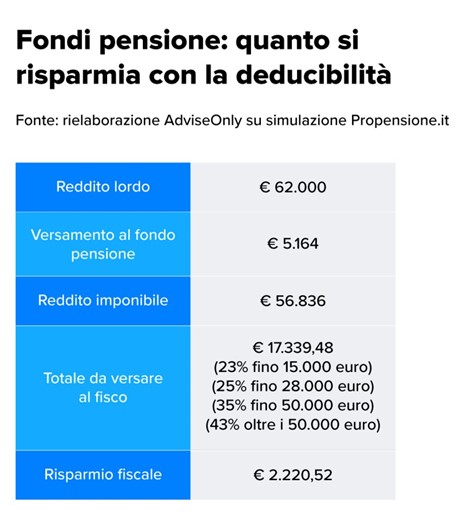Click the Fonte source caption text
This screenshot has height=530, width=470.
(232, 120)
